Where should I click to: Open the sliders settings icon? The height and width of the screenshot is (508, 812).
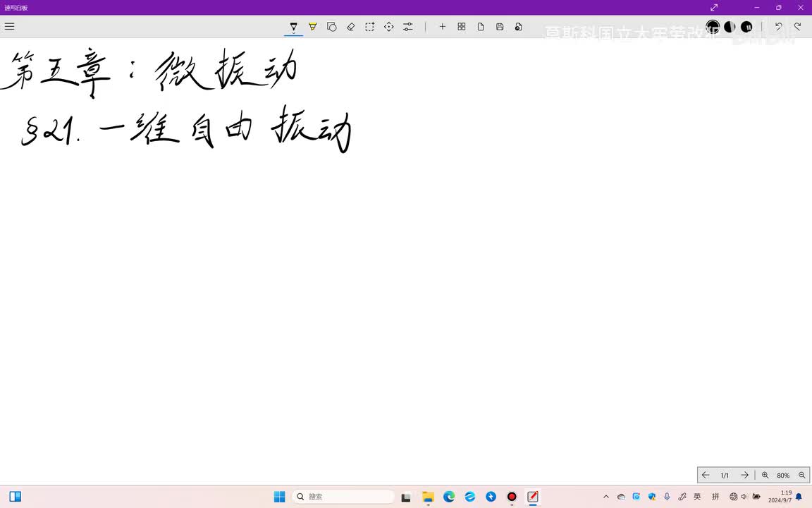coord(408,26)
